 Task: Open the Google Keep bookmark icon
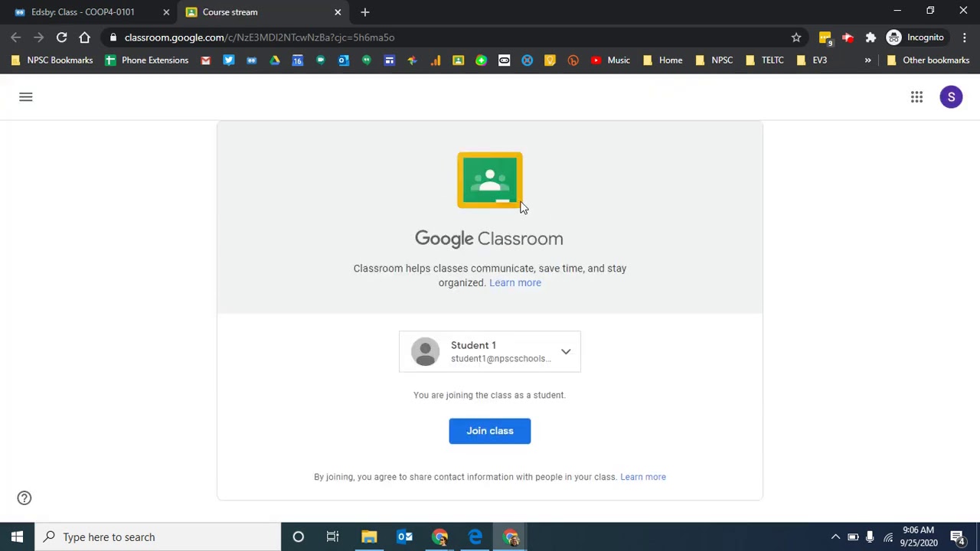pyautogui.click(x=550, y=60)
